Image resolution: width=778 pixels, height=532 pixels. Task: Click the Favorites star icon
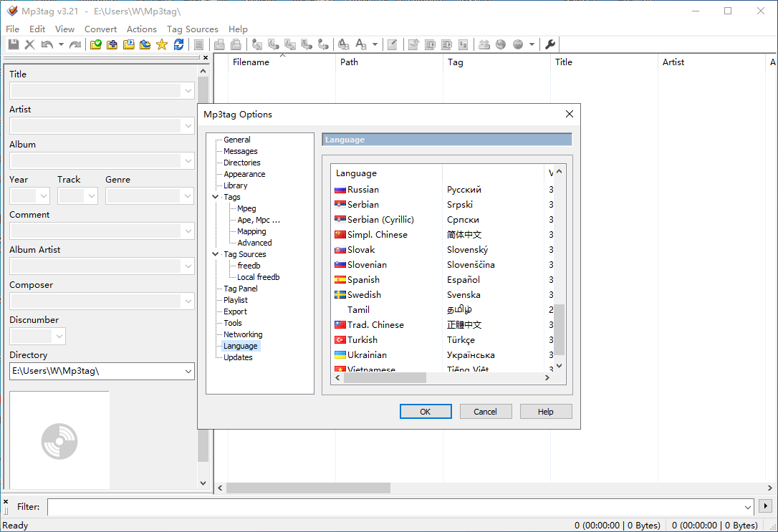coord(162,44)
